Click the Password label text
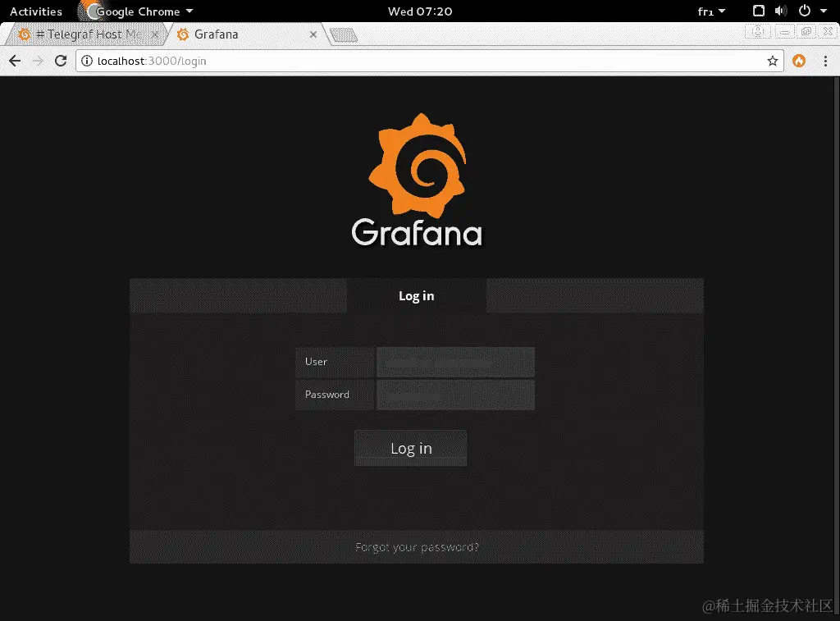840x621 pixels. (x=326, y=395)
